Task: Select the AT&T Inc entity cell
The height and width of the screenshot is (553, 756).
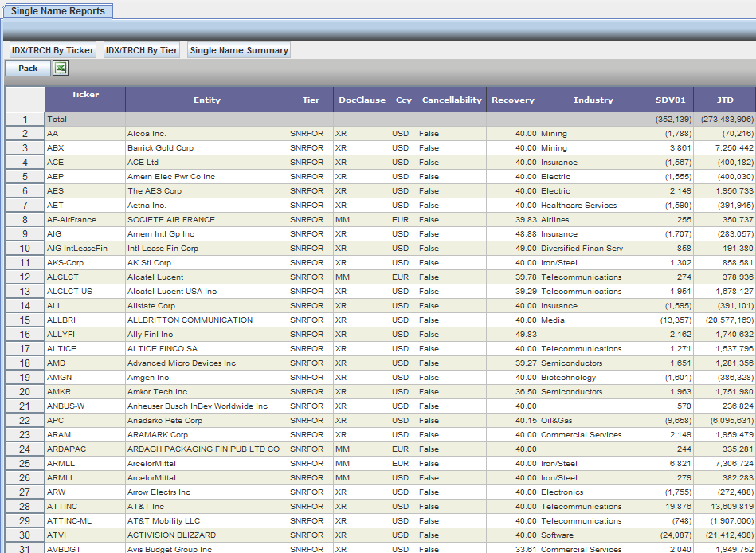Action: [x=207, y=506]
